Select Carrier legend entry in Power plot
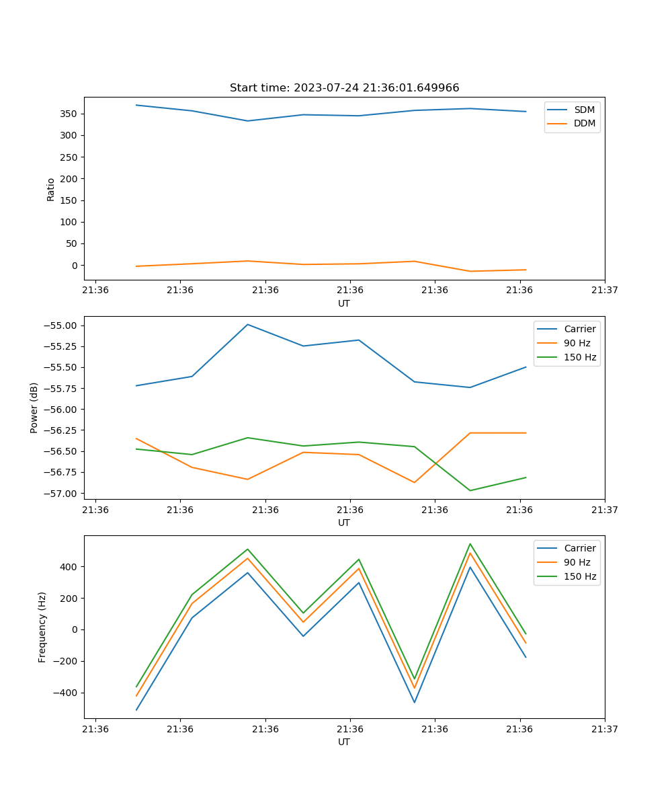Screen dimensions: 672x807 tap(579, 329)
